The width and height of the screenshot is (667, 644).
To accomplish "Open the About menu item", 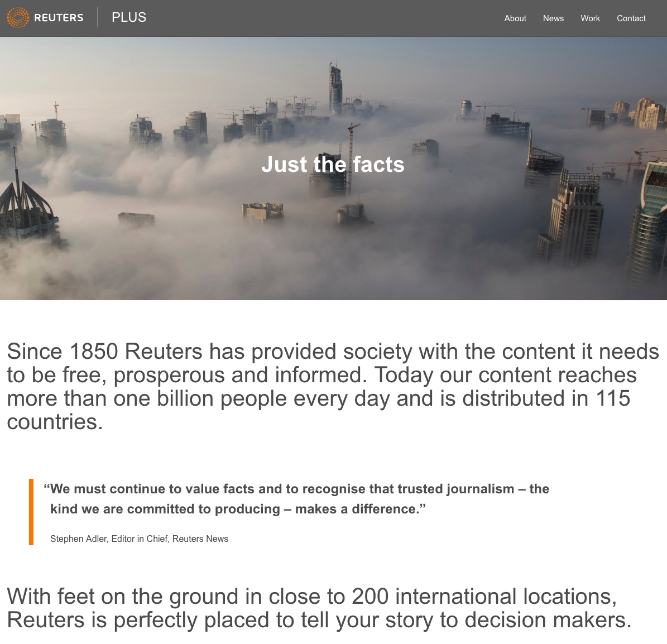I will [515, 18].
